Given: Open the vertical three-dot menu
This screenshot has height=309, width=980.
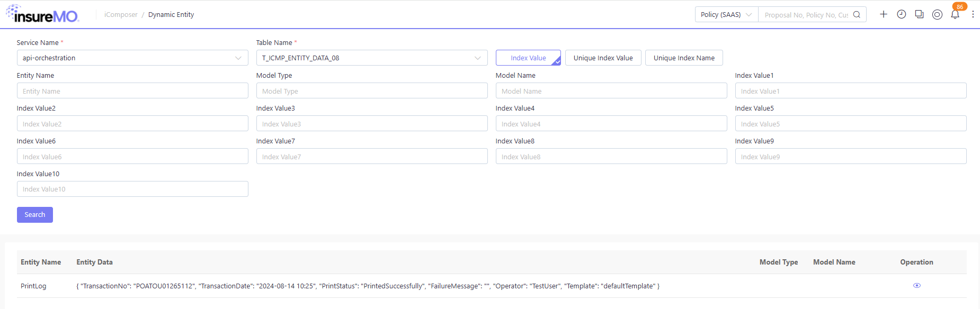Looking at the screenshot, I should tap(973, 14).
